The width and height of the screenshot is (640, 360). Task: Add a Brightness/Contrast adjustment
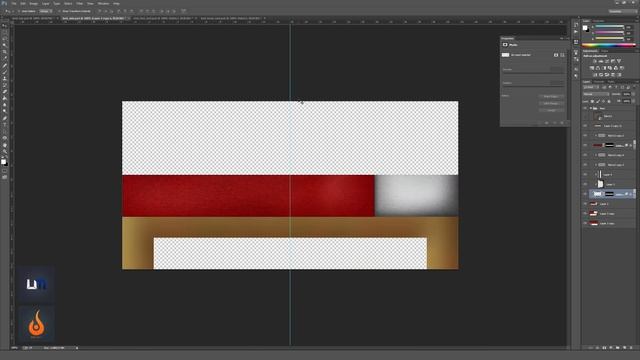pos(595,61)
